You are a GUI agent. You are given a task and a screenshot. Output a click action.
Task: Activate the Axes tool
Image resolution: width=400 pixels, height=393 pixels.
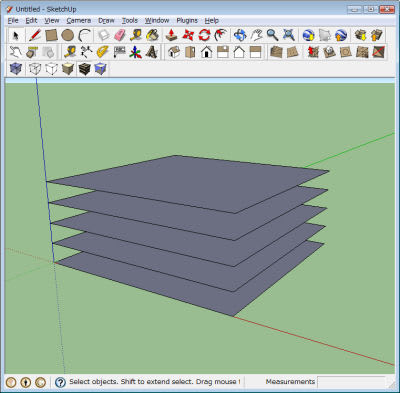136,52
